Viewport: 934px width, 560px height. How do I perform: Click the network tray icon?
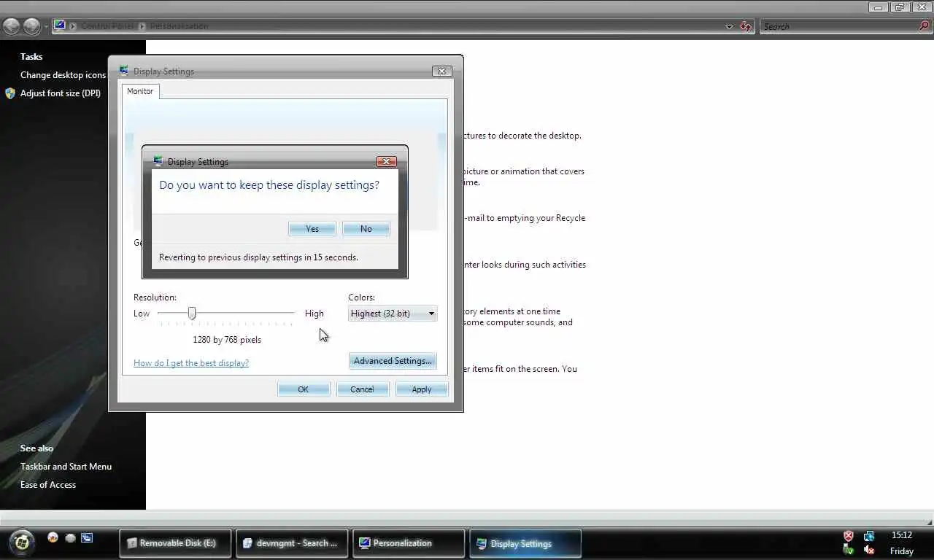pos(868,536)
